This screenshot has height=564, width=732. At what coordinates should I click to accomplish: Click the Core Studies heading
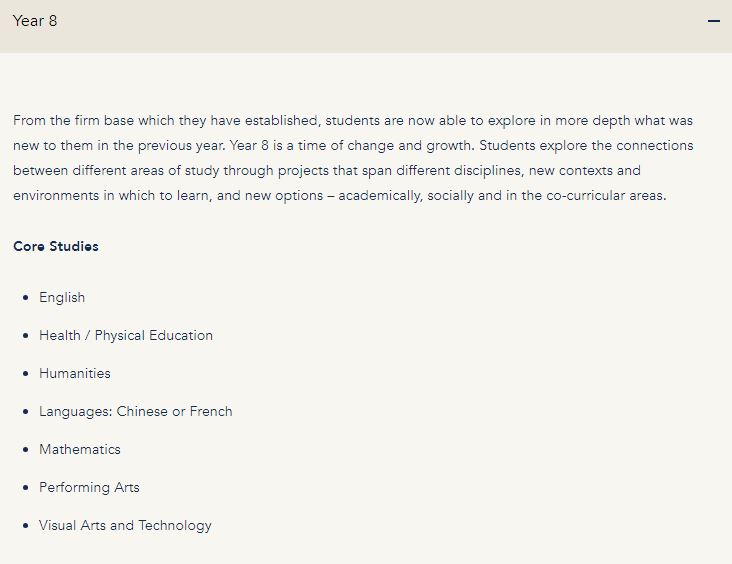pos(56,246)
